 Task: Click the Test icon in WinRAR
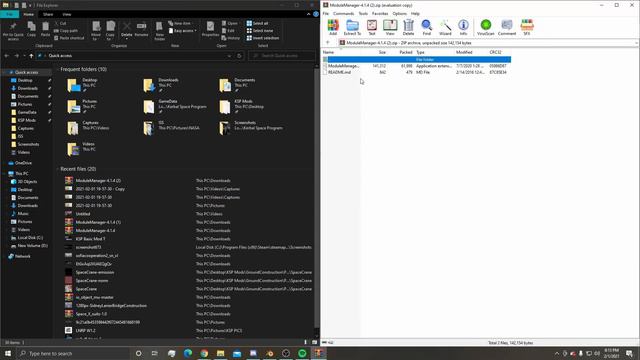tap(372, 27)
